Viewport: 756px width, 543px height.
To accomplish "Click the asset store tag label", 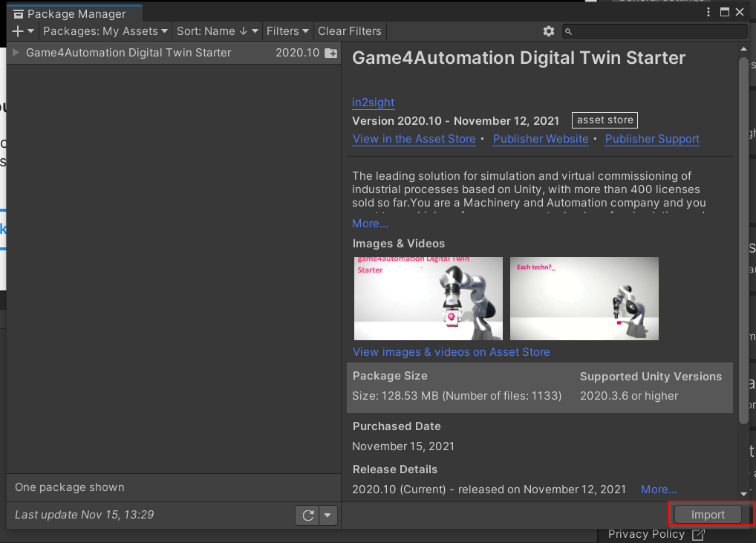I will (605, 120).
